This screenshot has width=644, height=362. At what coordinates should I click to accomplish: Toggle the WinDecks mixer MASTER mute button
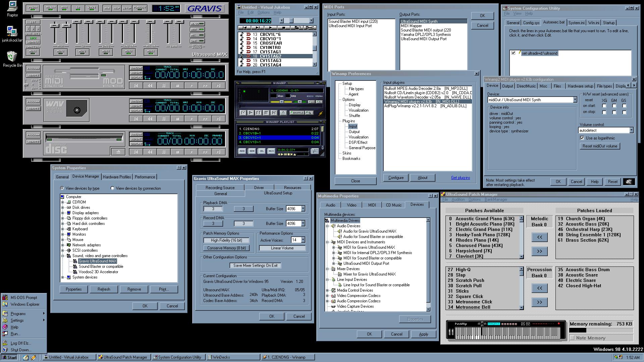pos(33,52)
